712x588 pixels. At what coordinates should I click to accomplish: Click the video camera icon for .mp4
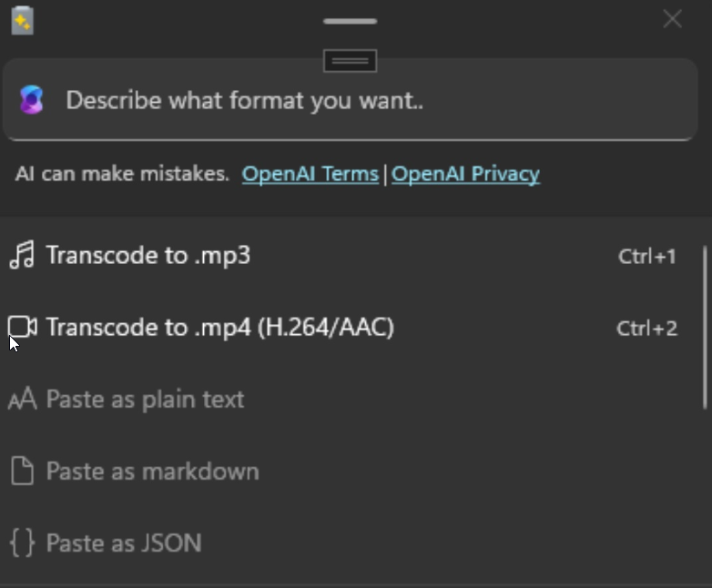[x=22, y=327]
